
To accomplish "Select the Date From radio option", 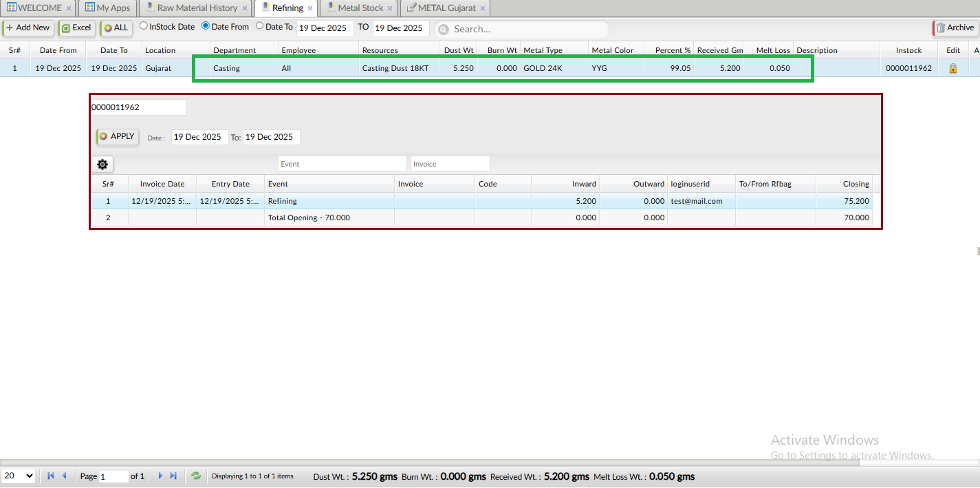I will click(x=206, y=26).
